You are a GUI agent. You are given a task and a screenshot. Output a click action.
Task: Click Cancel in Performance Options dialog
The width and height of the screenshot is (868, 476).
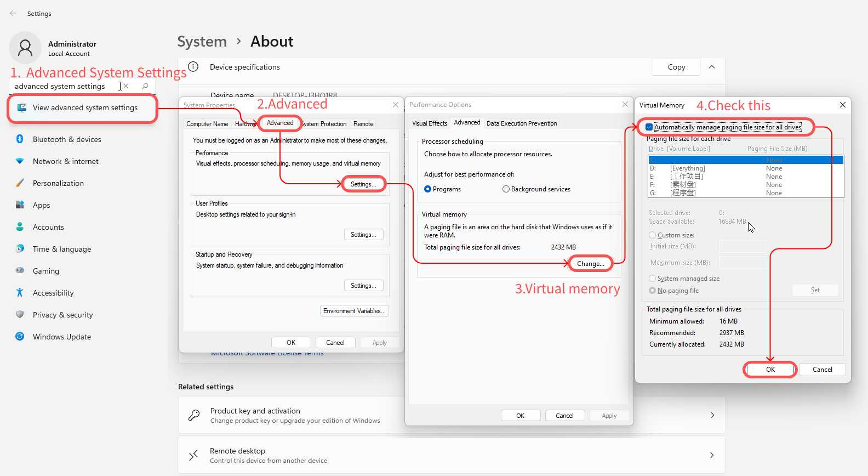pyautogui.click(x=565, y=416)
